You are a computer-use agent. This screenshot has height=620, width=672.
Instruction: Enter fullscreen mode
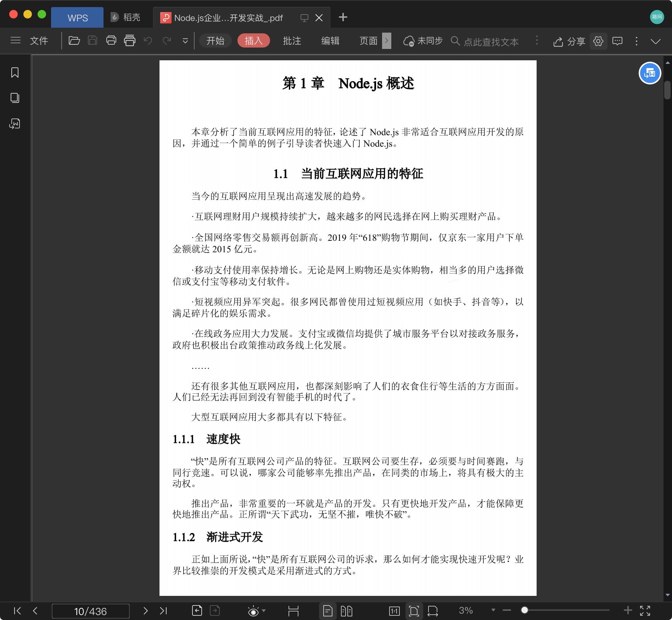645,611
